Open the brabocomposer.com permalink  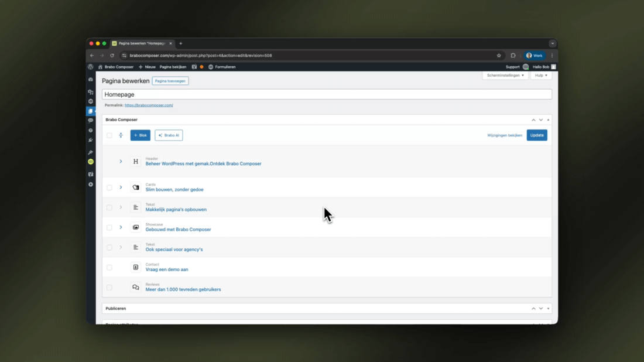click(x=149, y=105)
